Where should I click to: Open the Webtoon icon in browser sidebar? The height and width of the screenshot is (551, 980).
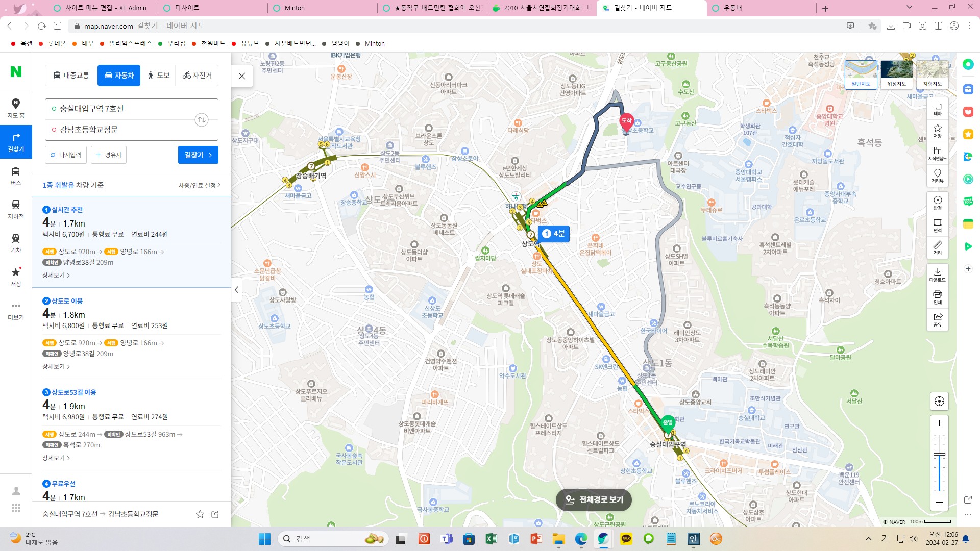[968, 202]
